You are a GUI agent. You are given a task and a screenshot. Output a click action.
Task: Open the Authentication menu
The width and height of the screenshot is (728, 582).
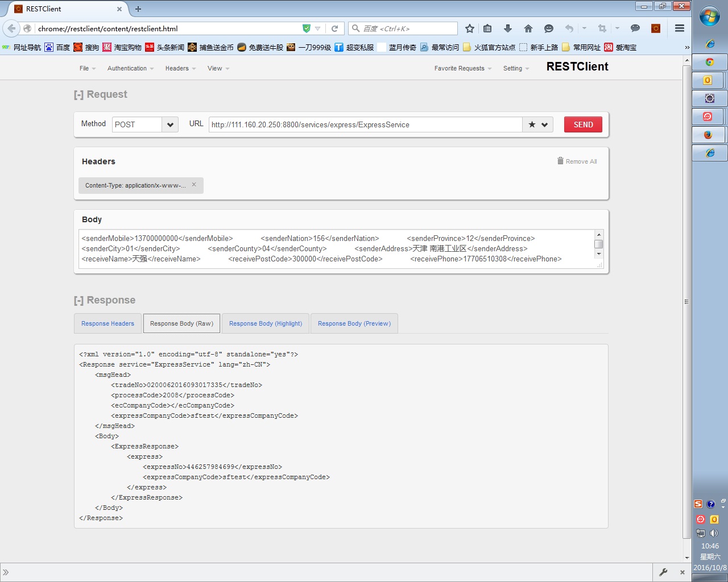131,68
